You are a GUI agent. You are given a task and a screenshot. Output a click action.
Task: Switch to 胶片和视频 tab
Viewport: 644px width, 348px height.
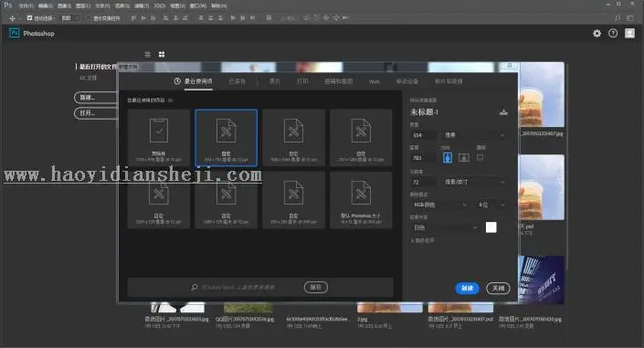(x=449, y=81)
